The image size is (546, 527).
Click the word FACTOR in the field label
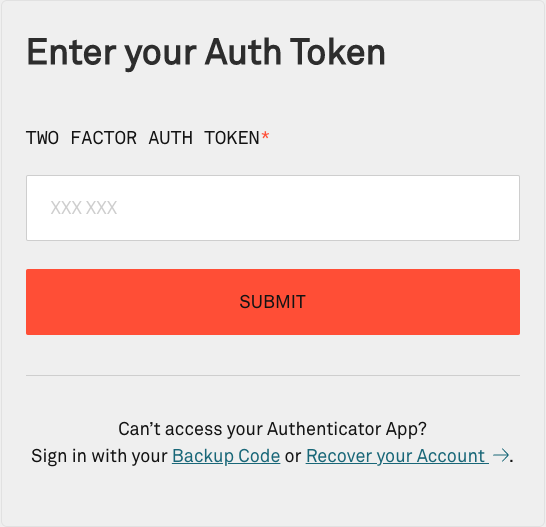coord(103,138)
